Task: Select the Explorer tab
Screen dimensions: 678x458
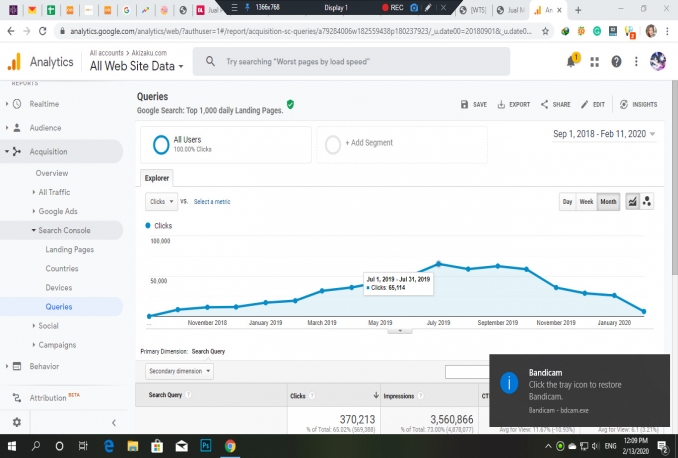Action: tap(157, 178)
